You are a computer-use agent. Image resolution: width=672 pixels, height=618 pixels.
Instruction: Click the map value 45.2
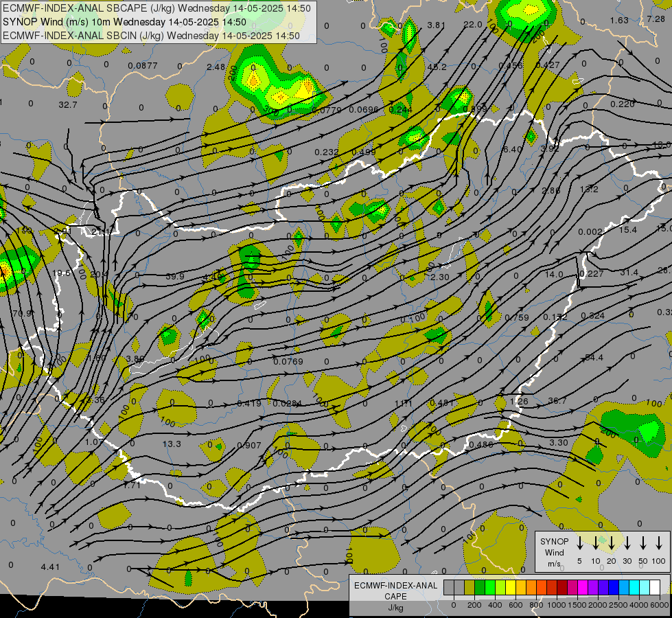coord(437,67)
